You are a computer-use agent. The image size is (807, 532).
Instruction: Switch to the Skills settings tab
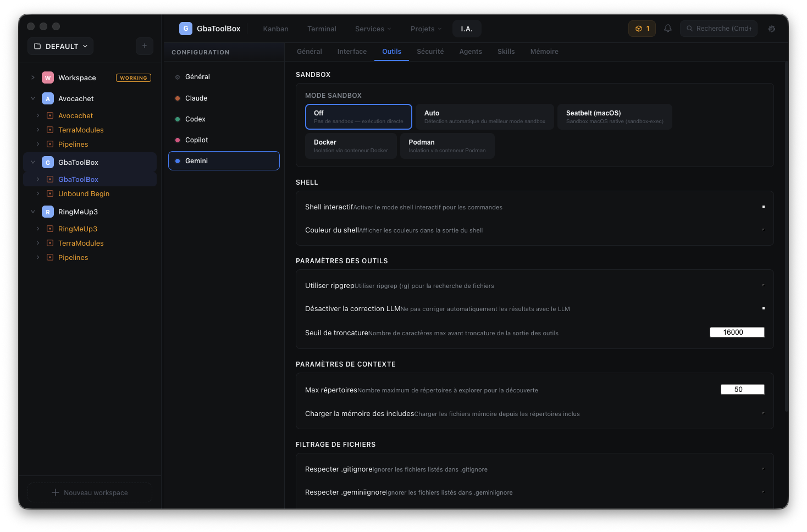tap(506, 52)
